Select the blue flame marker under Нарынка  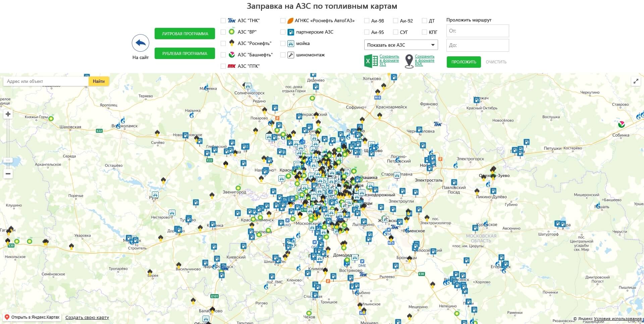192,115
